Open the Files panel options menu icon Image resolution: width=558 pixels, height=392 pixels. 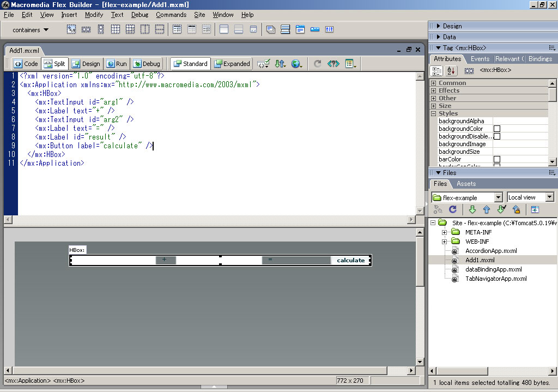pyautogui.click(x=552, y=173)
